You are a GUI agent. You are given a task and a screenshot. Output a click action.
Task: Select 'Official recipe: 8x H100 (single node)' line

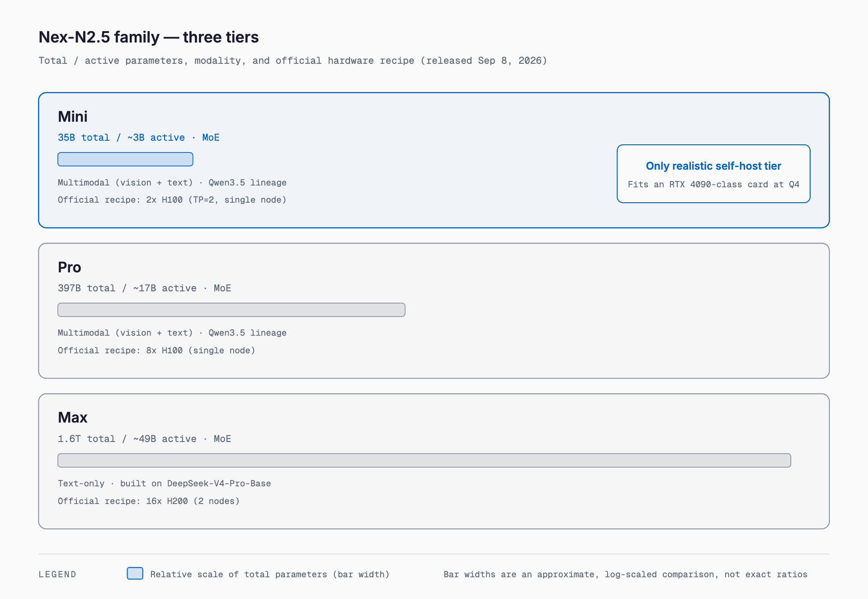point(156,351)
